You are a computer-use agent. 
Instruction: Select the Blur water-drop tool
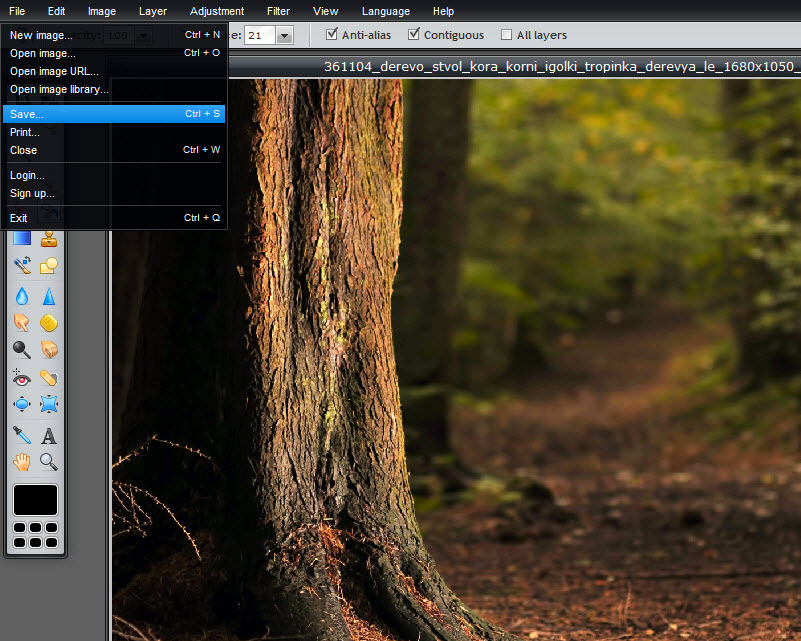[x=22, y=296]
